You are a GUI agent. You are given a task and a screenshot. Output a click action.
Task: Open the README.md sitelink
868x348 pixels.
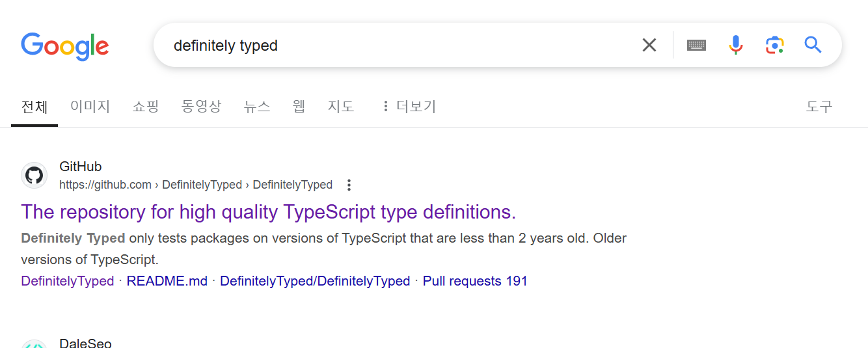pyautogui.click(x=167, y=281)
